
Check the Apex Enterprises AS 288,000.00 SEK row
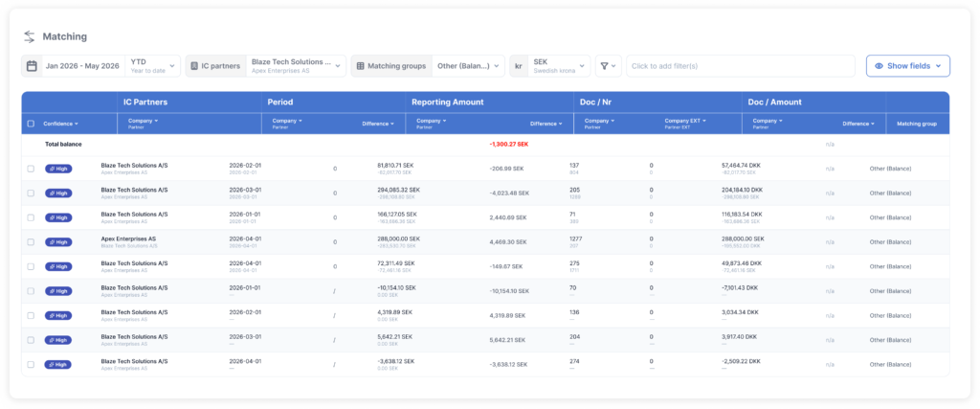pyautogui.click(x=32, y=242)
